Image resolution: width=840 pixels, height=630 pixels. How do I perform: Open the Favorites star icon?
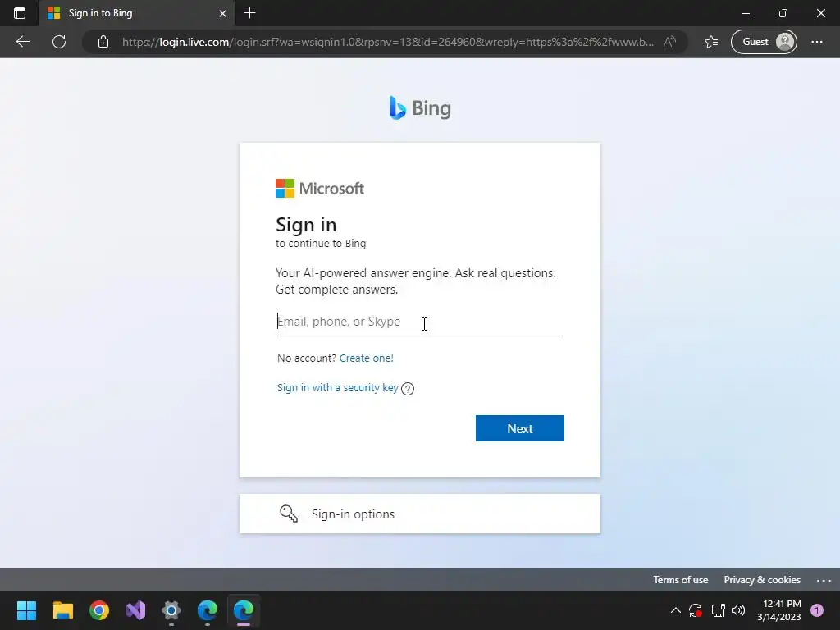711,42
